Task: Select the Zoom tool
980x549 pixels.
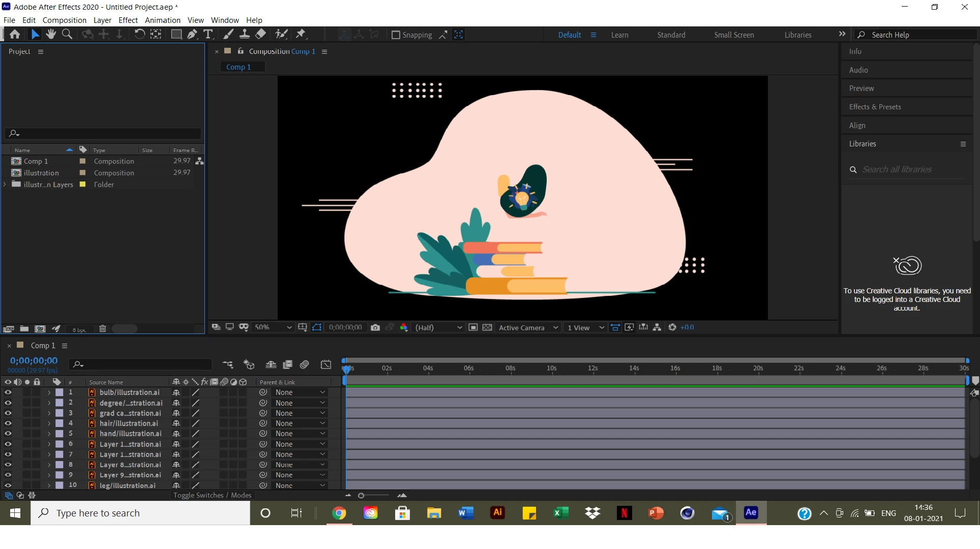Action: [67, 34]
